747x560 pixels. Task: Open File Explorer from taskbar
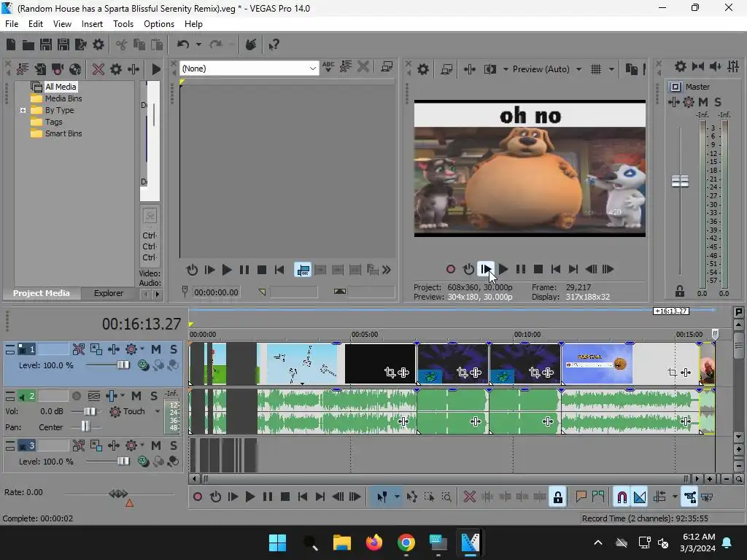(341, 542)
